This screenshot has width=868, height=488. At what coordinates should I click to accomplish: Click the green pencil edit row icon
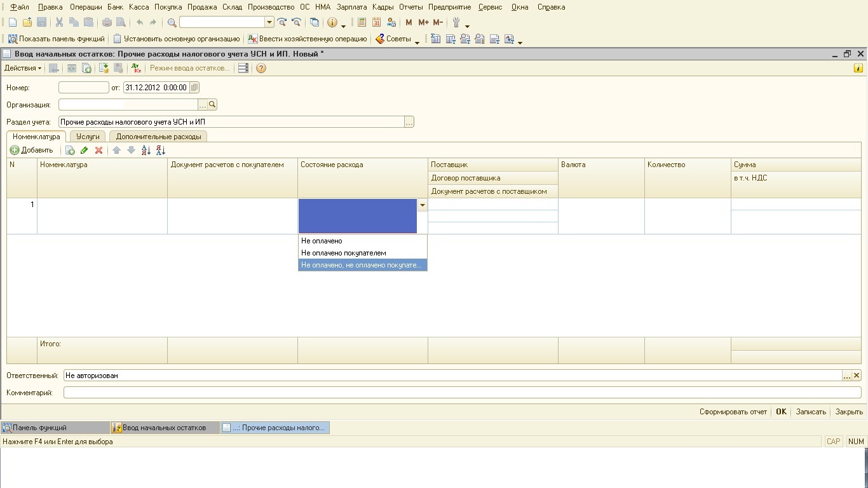84,151
